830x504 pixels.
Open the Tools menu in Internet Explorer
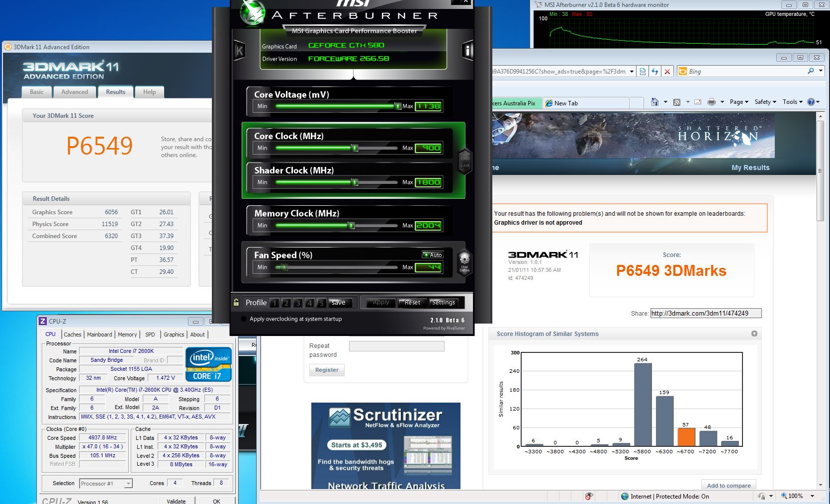pos(793,102)
